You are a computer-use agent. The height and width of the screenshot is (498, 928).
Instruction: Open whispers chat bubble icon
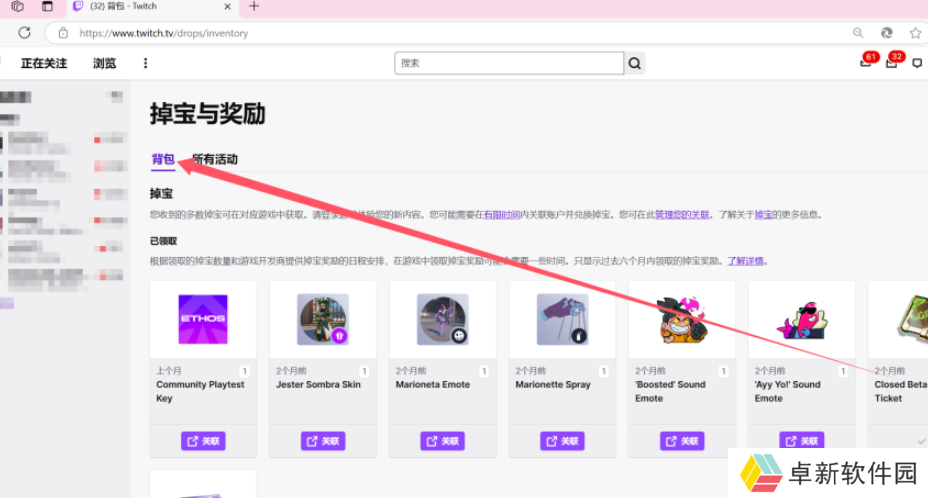pyautogui.click(x=917, y=63)
